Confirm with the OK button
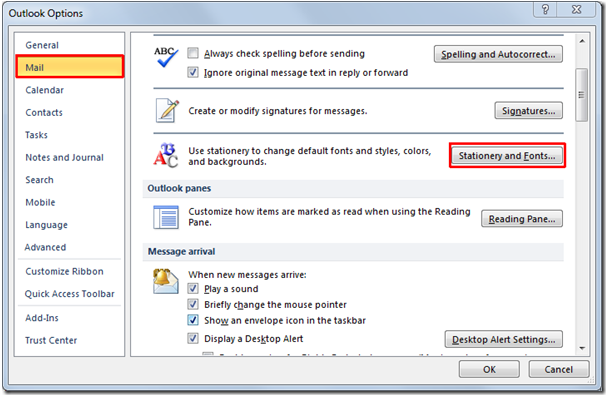The height and width of the screenshot is (395, 606). 489,369
